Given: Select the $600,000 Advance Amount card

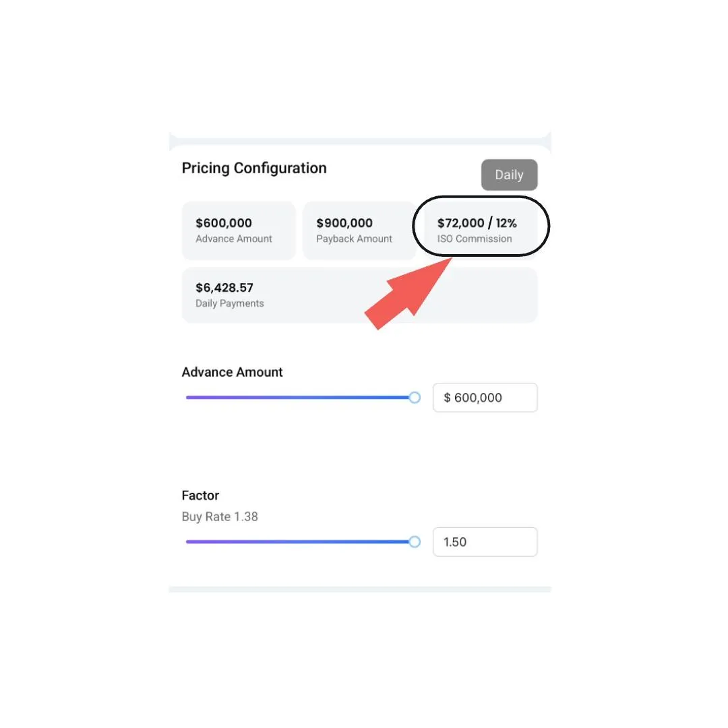Looking at the screenshot, I should click(x=239, y=231).
